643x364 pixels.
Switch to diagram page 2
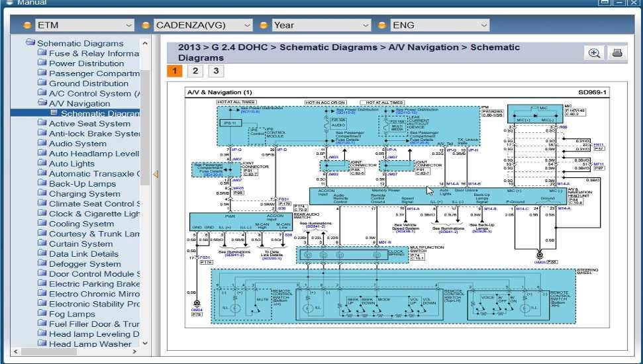(x=195, y=71)
